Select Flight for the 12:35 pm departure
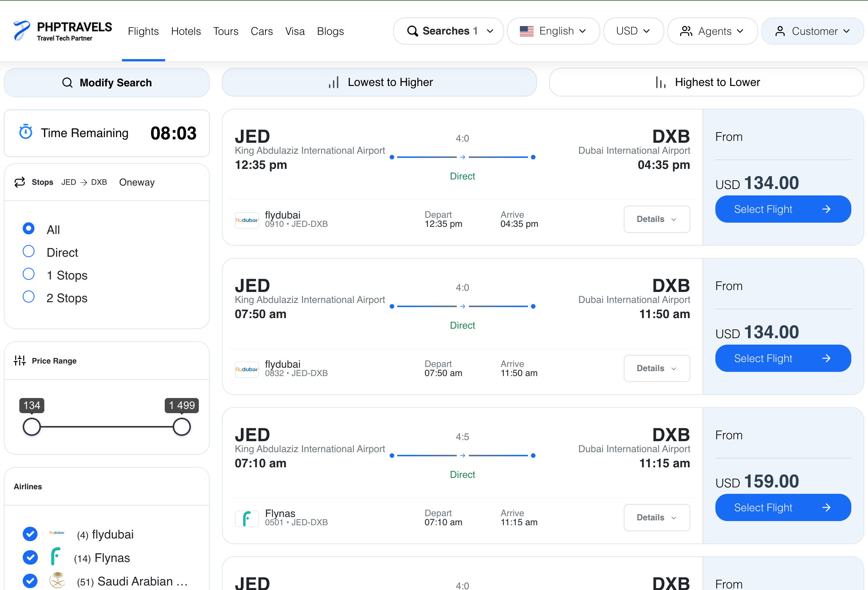 point(783,209)
